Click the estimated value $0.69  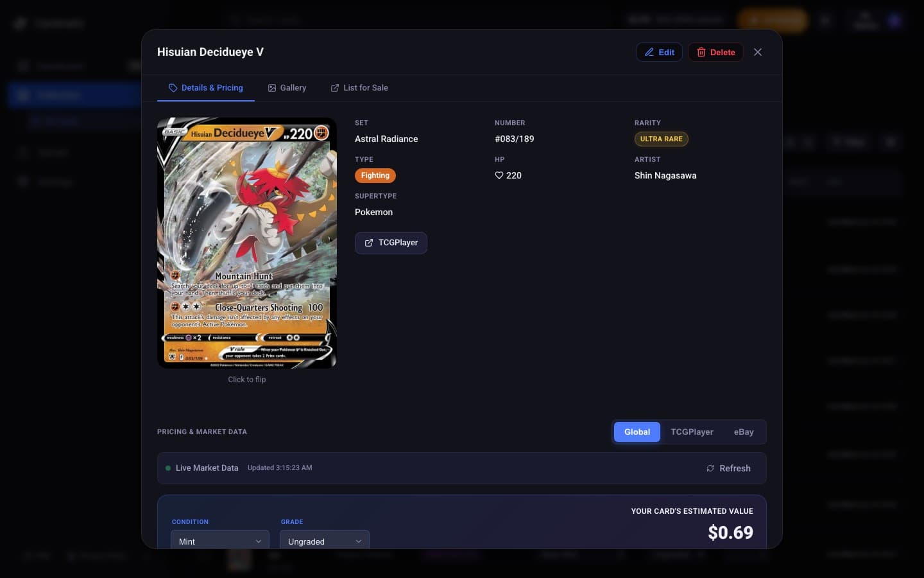coord(730,532)
